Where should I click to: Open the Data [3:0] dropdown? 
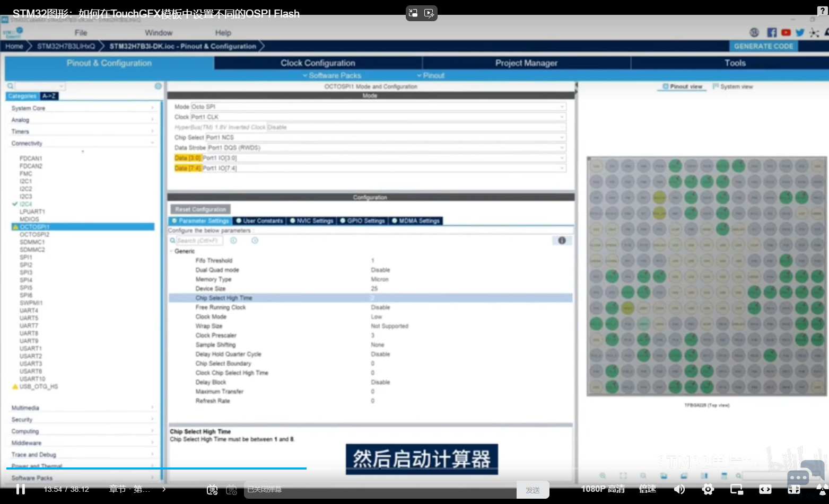[383, 158]
